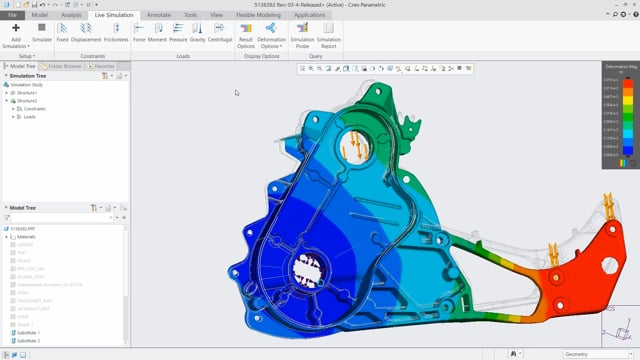The width and height of the screenshot is (640, 360).
Task: Open Help via the question mark icon
Action: [636, 14]
